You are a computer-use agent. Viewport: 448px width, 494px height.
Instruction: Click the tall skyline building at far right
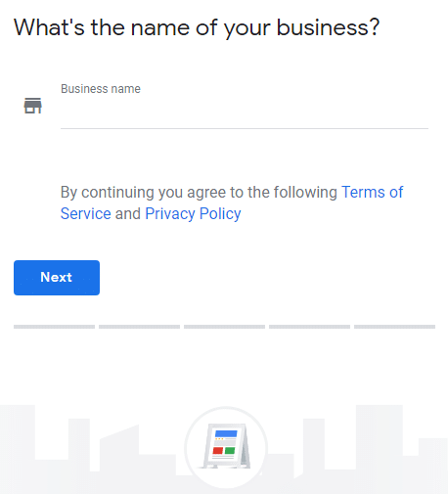pyautogui.click(x=380, y=449)
